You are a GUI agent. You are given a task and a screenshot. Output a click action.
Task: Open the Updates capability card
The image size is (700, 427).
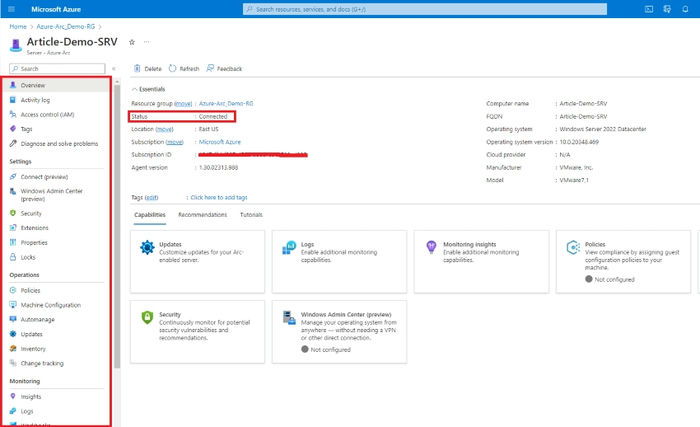[197, 262]
